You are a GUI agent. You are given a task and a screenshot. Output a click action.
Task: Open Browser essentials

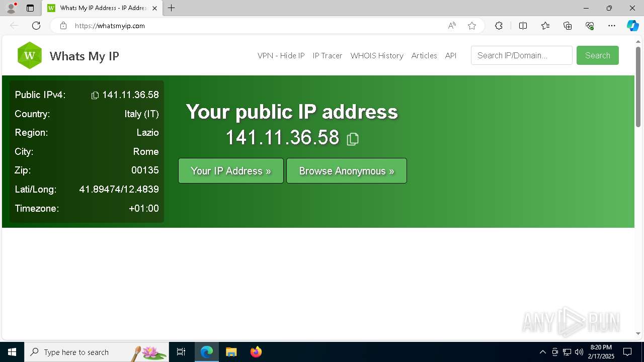[x=590, y=26]
